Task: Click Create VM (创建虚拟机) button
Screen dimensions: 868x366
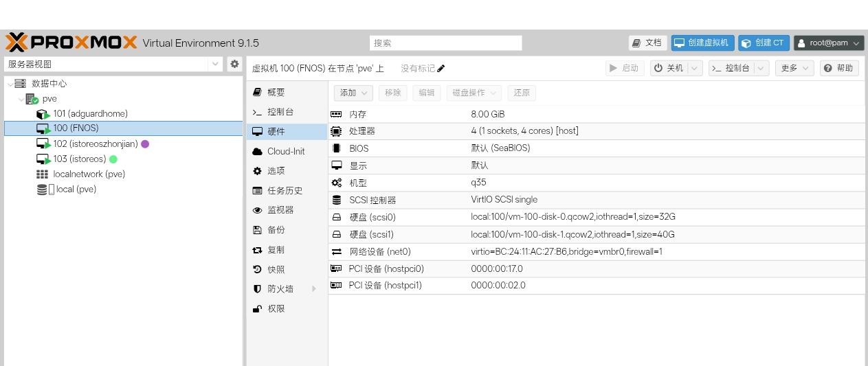Action: 703,43
